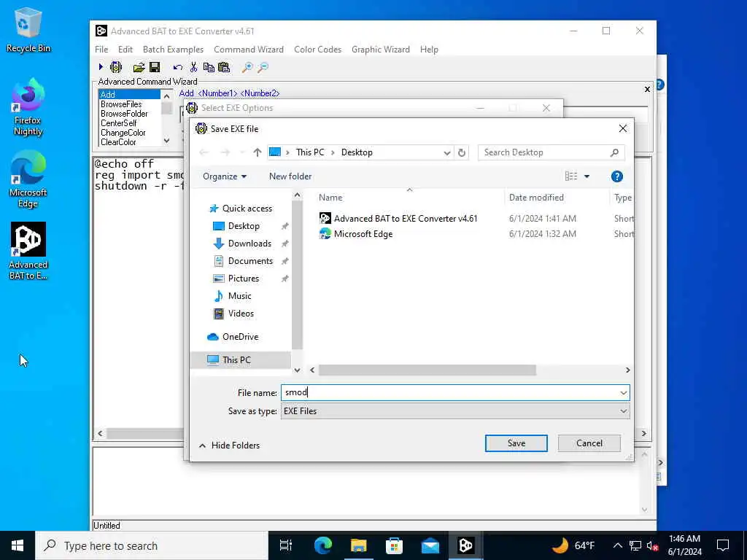747x560 pixels.
Task: Select ChangeColor in the command list
Action: tap(123, 133)
